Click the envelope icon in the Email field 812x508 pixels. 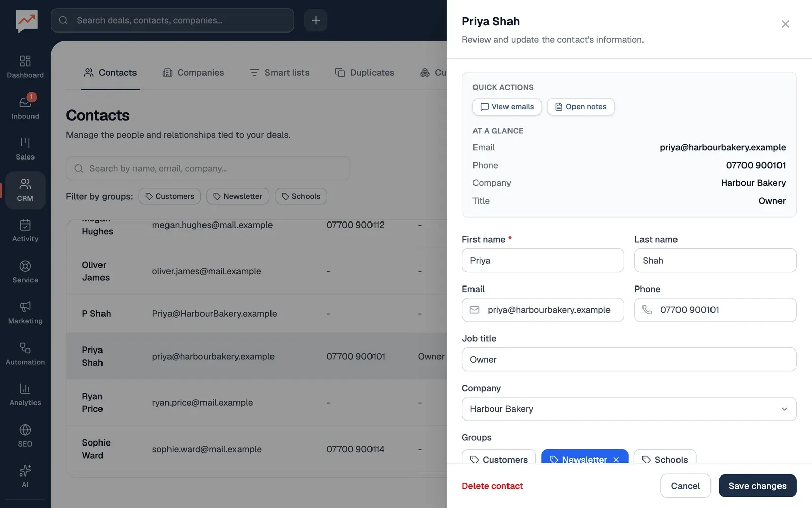pos(475,310)
